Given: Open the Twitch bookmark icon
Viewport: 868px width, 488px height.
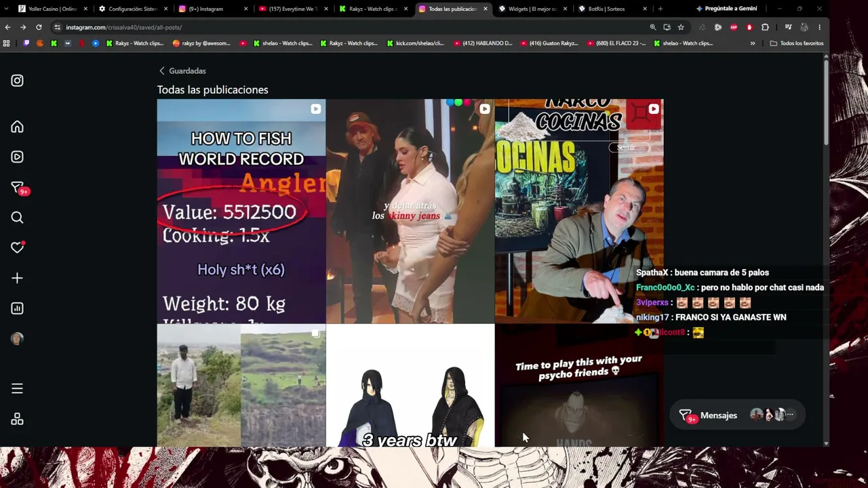Looking at the screenshot, I should (x=27, y=43).
